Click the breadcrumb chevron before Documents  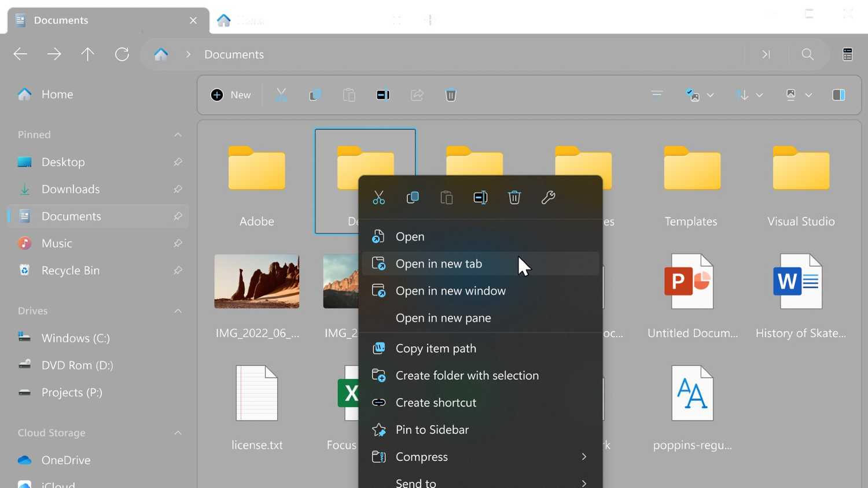[188, 54]
